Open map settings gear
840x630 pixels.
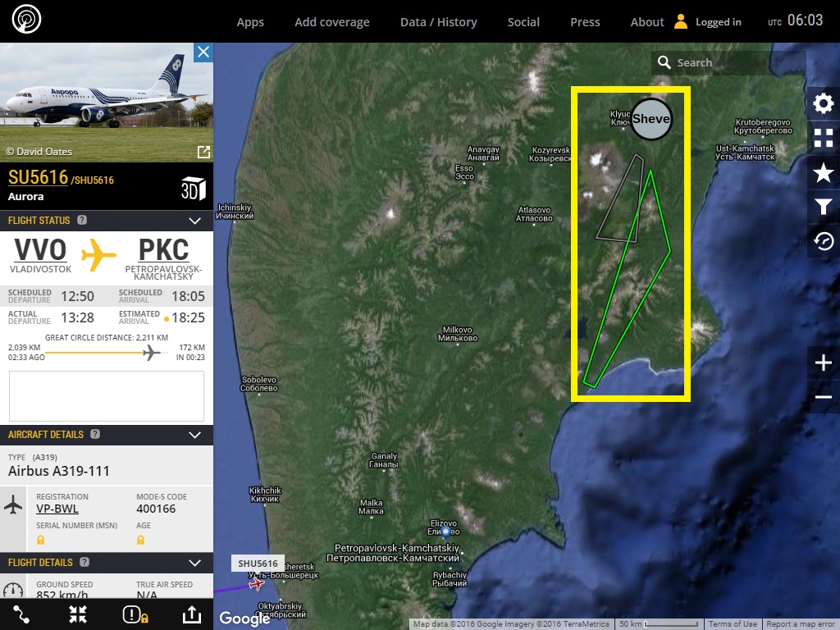tap(823, 103)
